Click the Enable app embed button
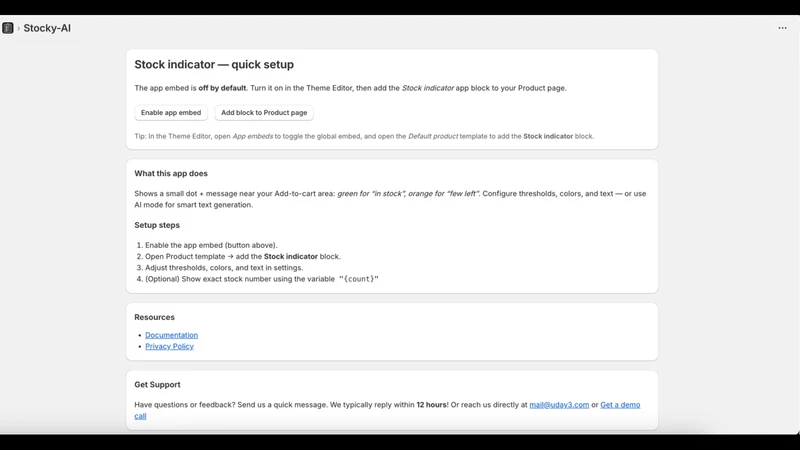The width and height of the screenshot is (800, 450). [171, 113]
